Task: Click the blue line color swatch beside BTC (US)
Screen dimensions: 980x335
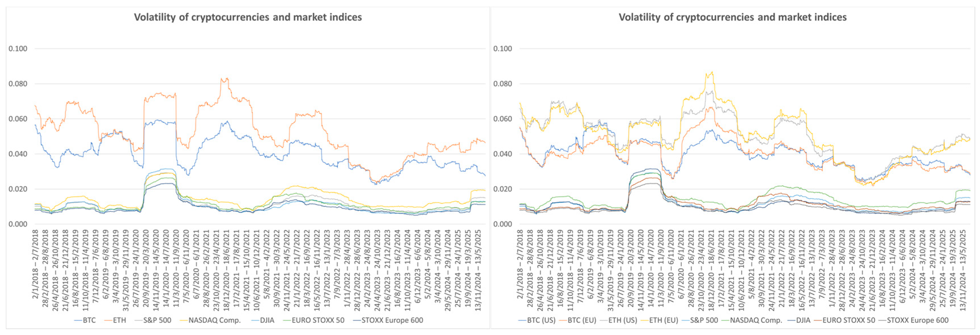Action: point(522,321)
